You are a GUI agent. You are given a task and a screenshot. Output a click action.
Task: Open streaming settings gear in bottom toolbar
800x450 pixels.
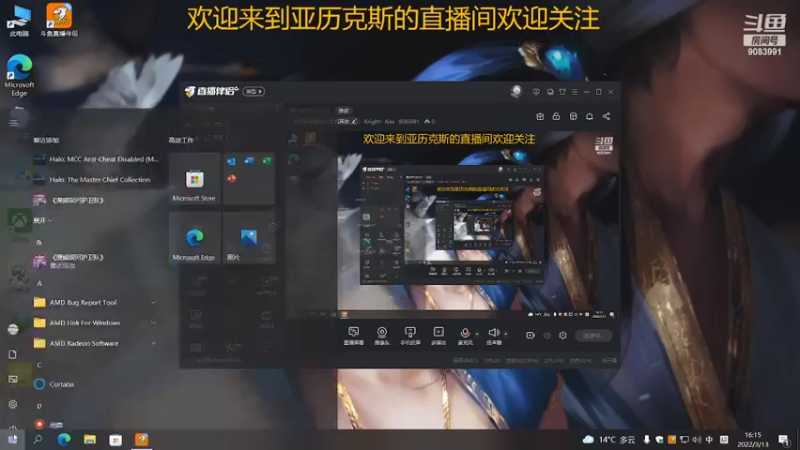(563, 335)
